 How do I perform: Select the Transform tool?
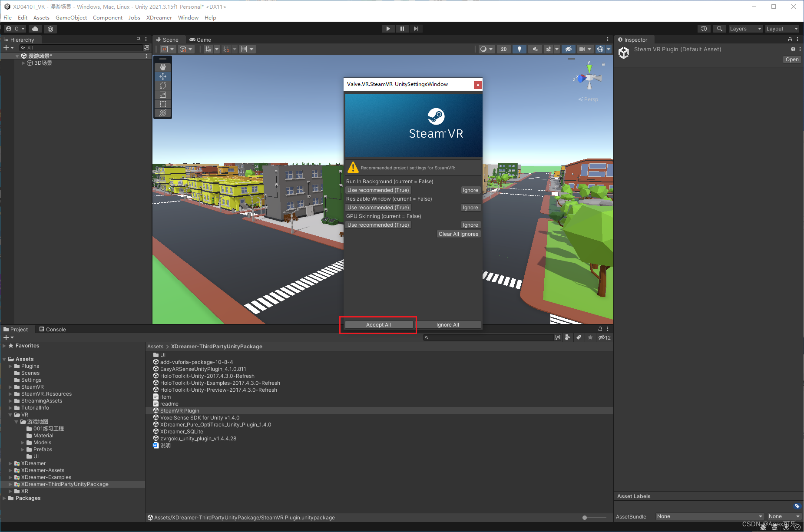coord(163,113)
